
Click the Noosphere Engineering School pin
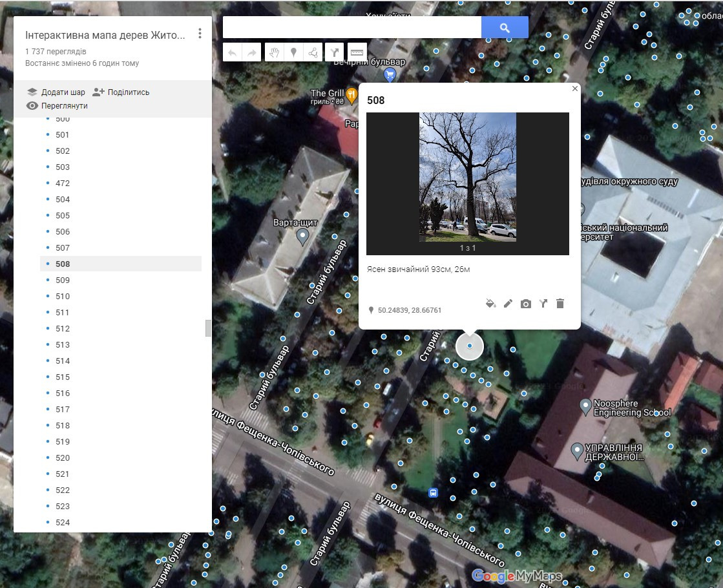click(585, 407)
